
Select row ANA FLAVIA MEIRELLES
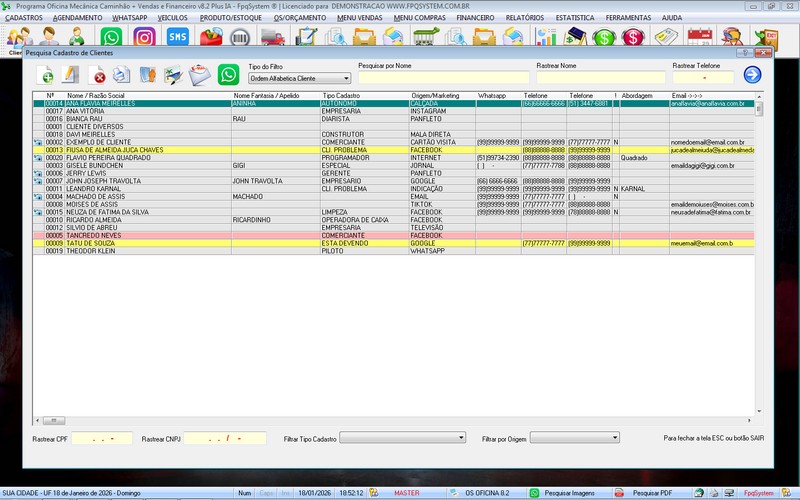[x=393, y=104]
